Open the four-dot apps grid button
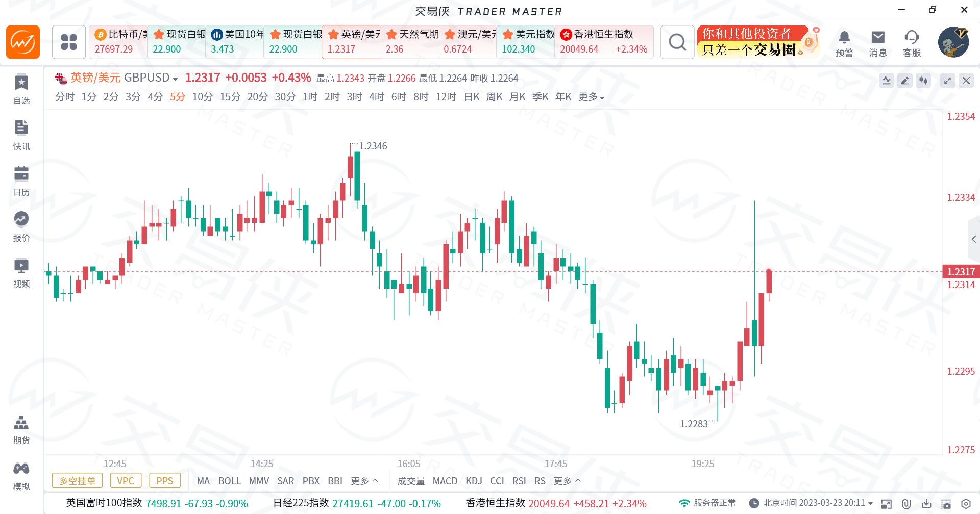 click(x=69, y=42)
